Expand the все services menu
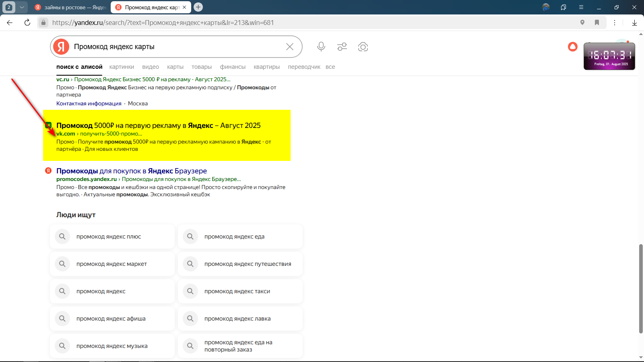 [x=330, y=67]
